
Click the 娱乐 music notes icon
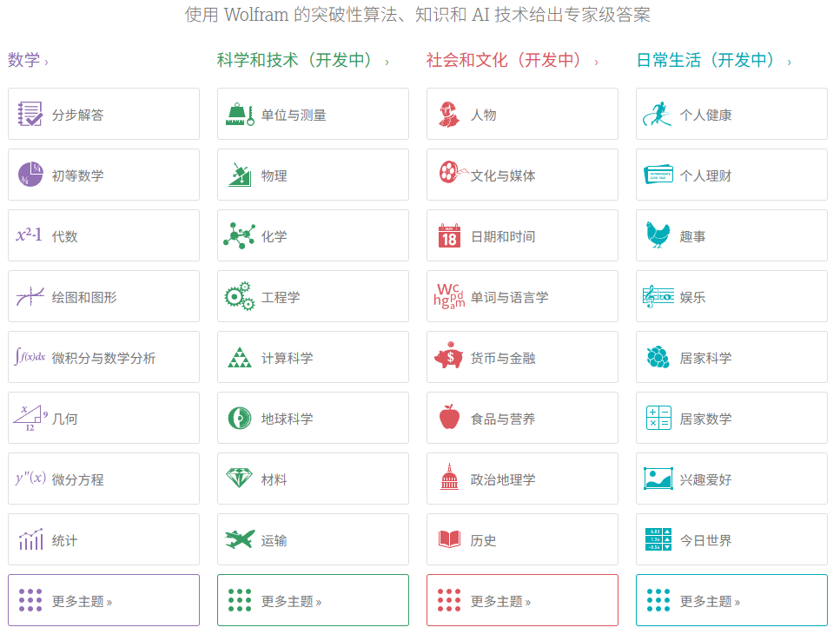pyautogui.click(x=658, y=296)
